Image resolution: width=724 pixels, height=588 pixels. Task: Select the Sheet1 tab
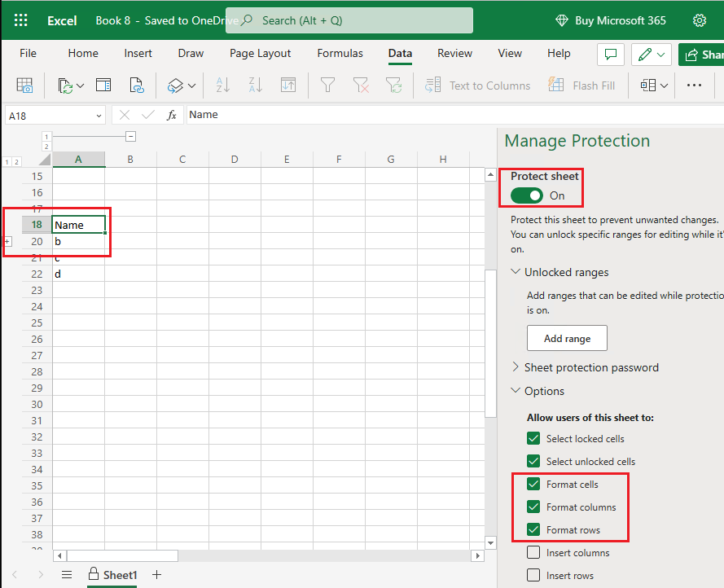click(x=112, y=575)
